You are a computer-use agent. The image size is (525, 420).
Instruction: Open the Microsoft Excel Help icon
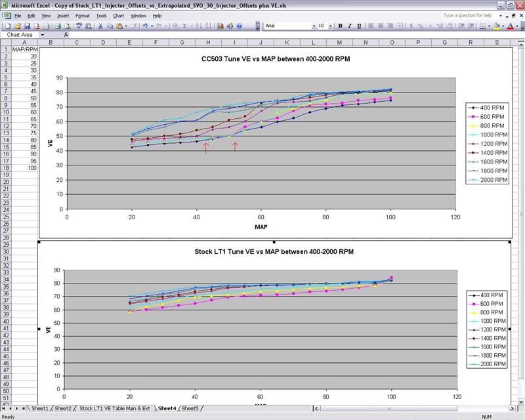[x=240, y=26]
